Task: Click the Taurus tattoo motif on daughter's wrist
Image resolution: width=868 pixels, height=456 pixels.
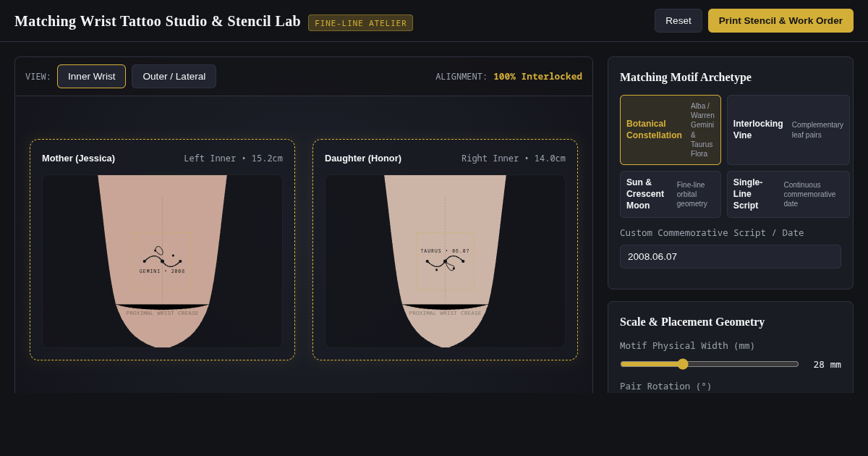Action: [x=445, y=261]
